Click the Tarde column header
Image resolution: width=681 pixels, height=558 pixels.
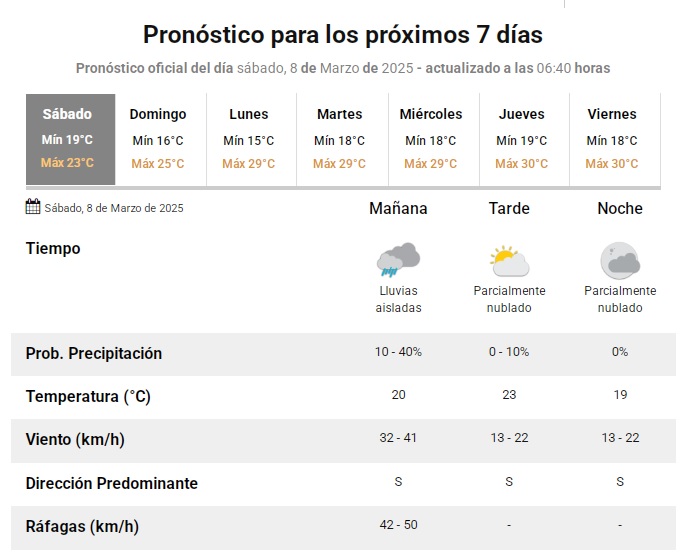coord(509,209)
